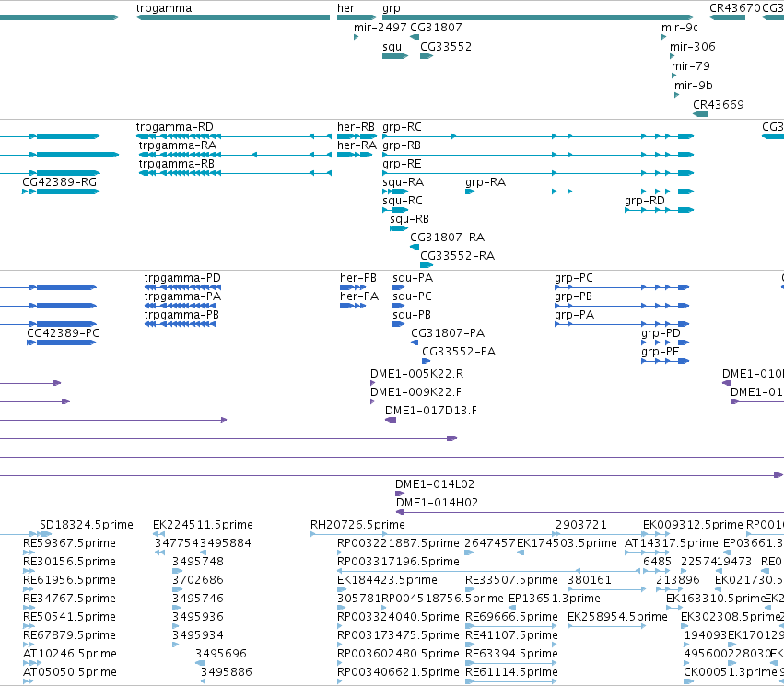Select the CG31807-PA protein label

(448, 333)
